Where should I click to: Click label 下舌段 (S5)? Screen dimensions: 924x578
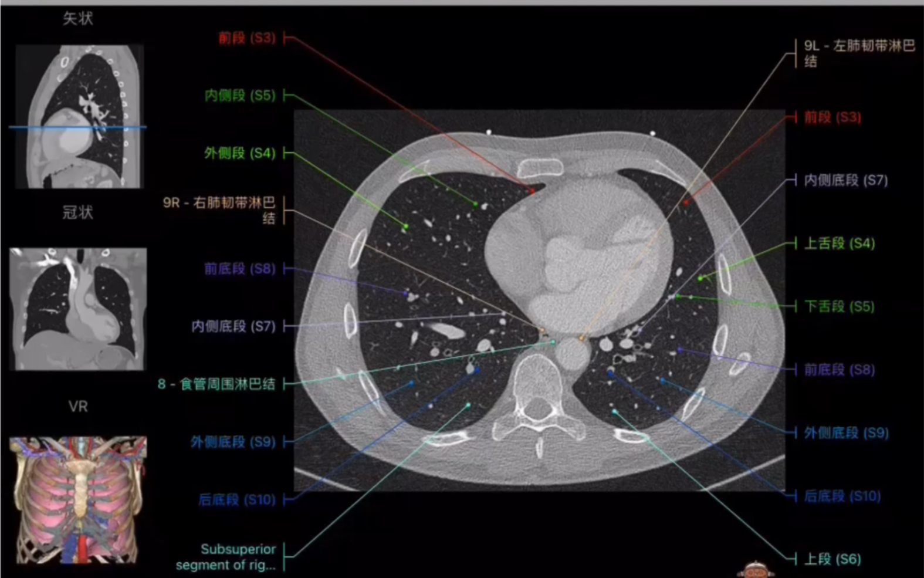(840, 306)
